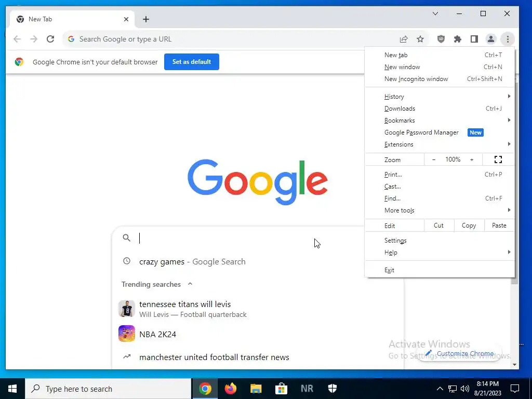Select Will Levis player thumbnail
532x399 pixels.
coord(127,309)
